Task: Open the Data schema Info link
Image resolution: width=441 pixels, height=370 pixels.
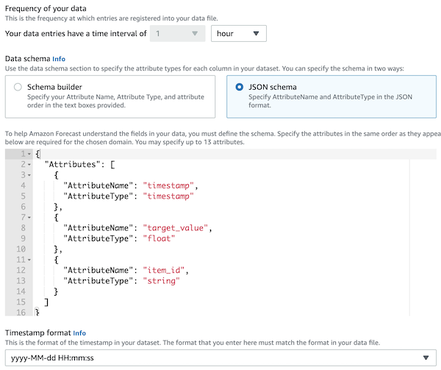Action: click(x=59, y=59)
